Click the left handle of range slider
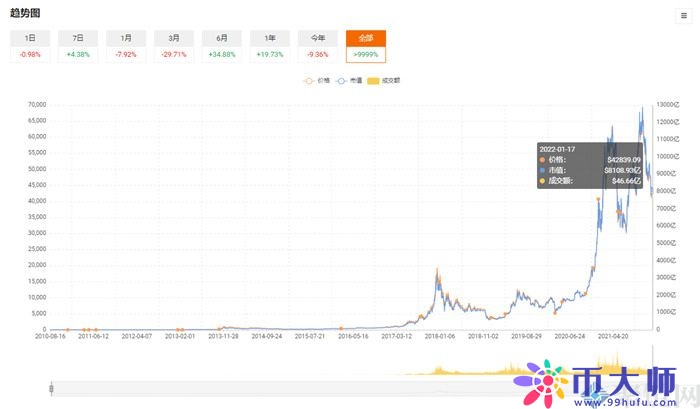Image resolution: width=700 pixels, height=409 pixels. coord(52,385)
